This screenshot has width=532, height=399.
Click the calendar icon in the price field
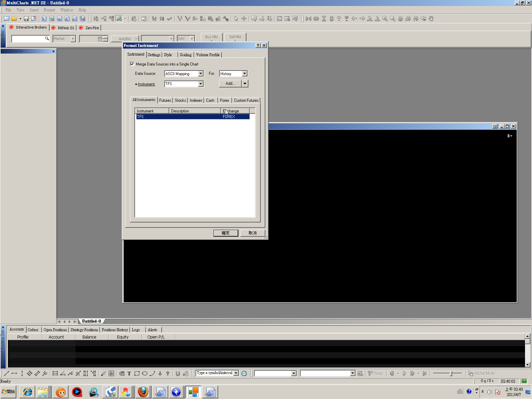[100, 39]
